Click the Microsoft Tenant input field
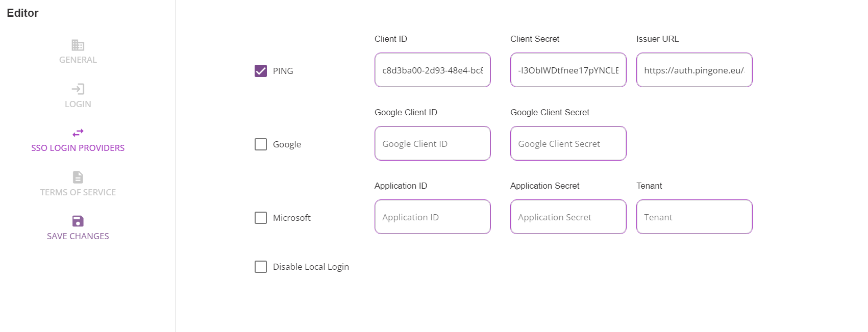Viewport: 868px width, 332px height. [694, 217]
